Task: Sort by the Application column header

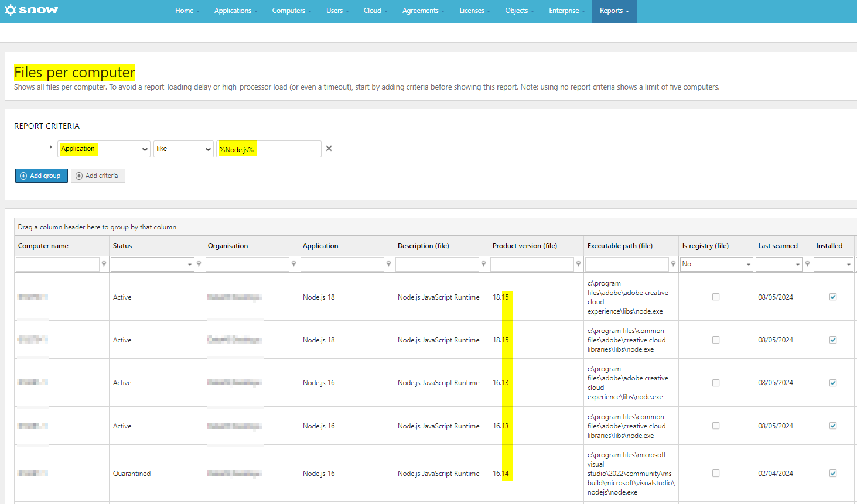Action: [x=346, y=246]
